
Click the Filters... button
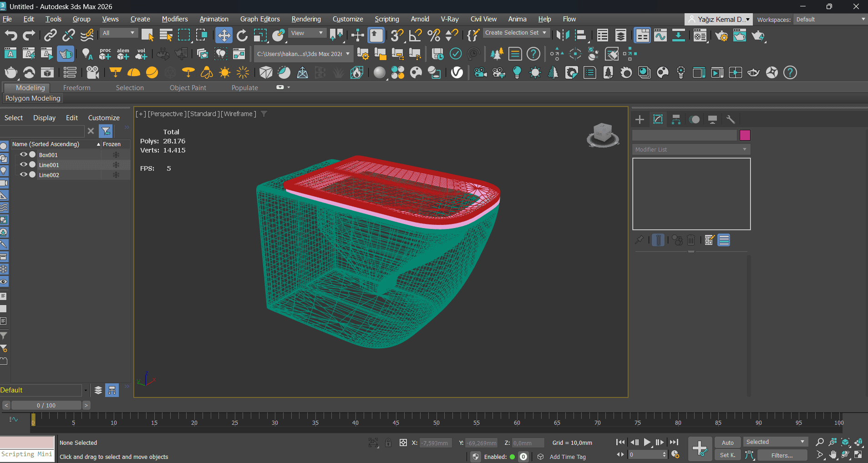click(x=782, y=455)
